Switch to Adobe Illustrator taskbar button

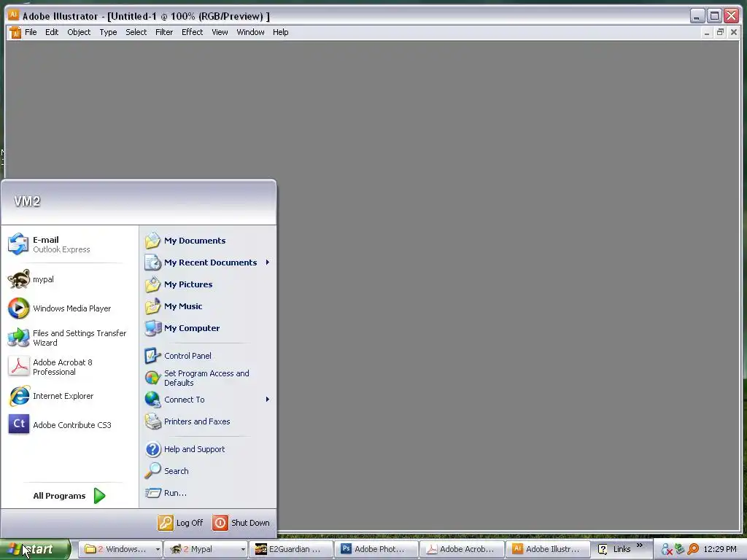click(x=547, y=549)
